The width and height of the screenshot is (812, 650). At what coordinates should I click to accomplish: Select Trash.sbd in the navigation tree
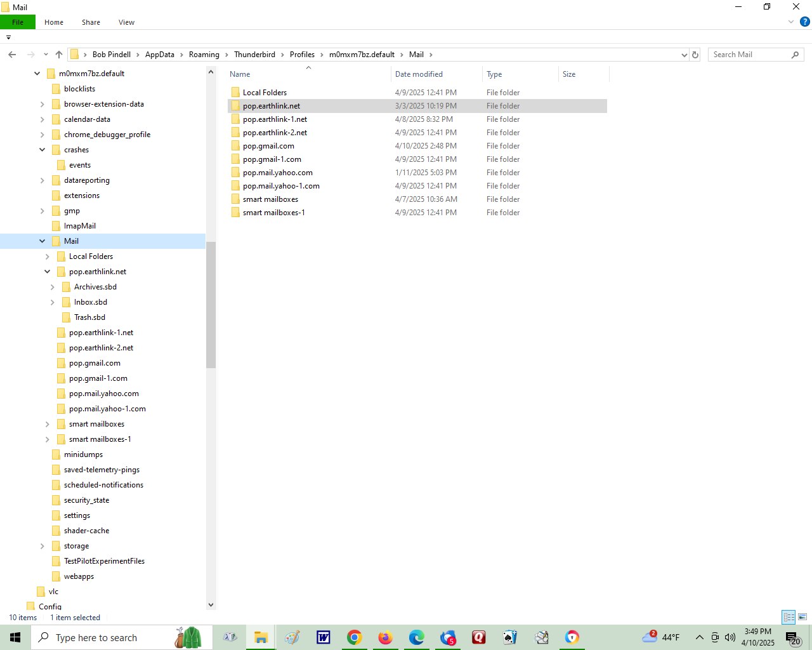click(89, 317)
